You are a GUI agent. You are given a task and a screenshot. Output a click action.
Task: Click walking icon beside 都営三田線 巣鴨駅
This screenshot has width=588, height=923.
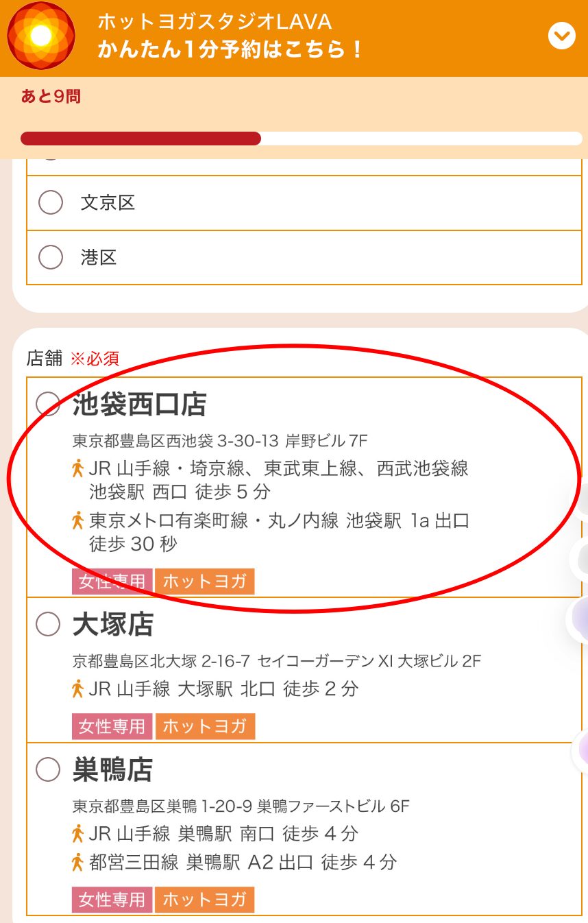[x=77, y=862]
